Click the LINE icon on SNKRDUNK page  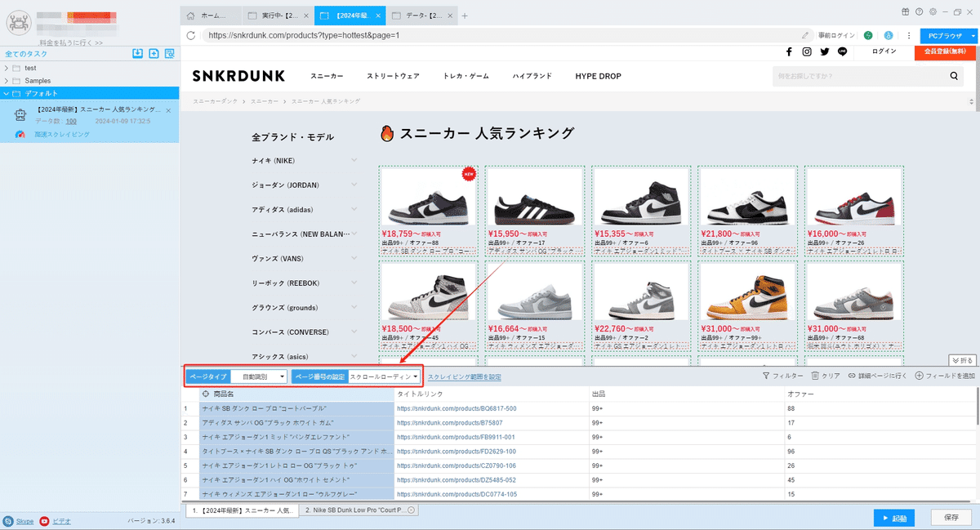coord(842,51)
